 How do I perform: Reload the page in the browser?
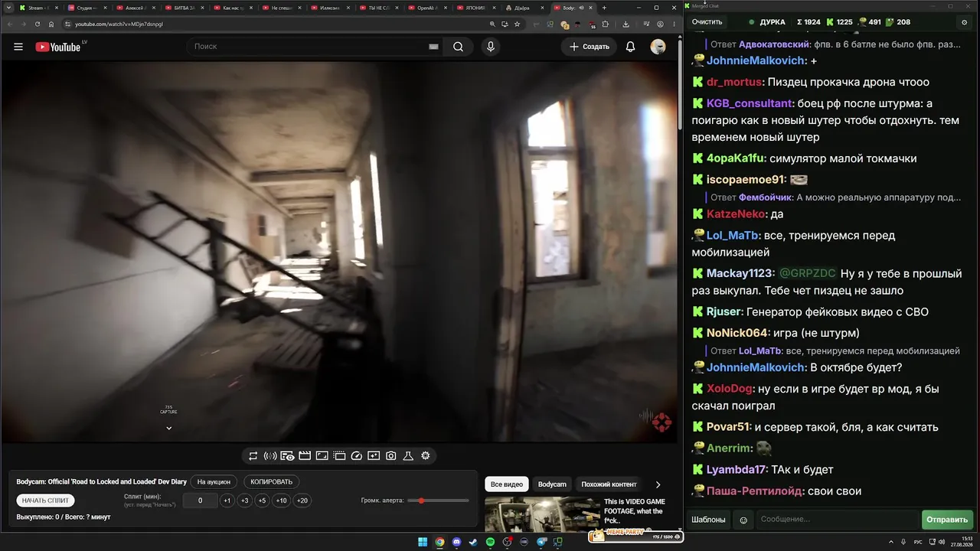(x=37, y=24)
